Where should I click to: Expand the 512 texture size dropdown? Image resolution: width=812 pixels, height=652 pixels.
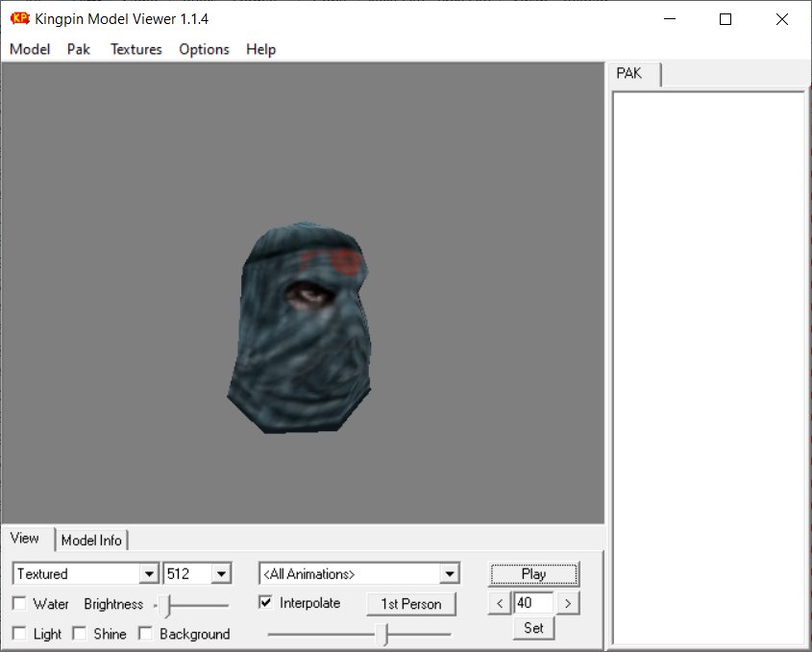pos(221,574)
